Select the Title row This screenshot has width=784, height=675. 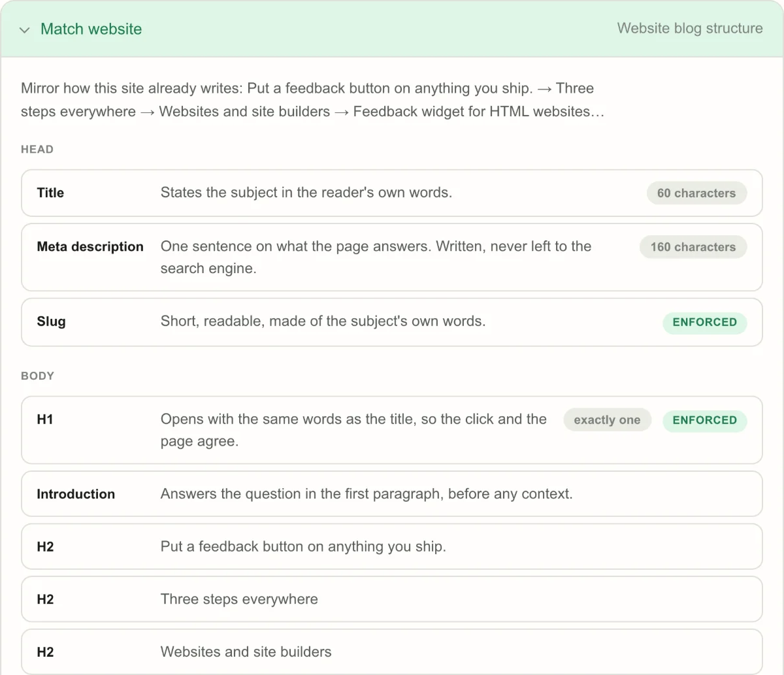392,193
